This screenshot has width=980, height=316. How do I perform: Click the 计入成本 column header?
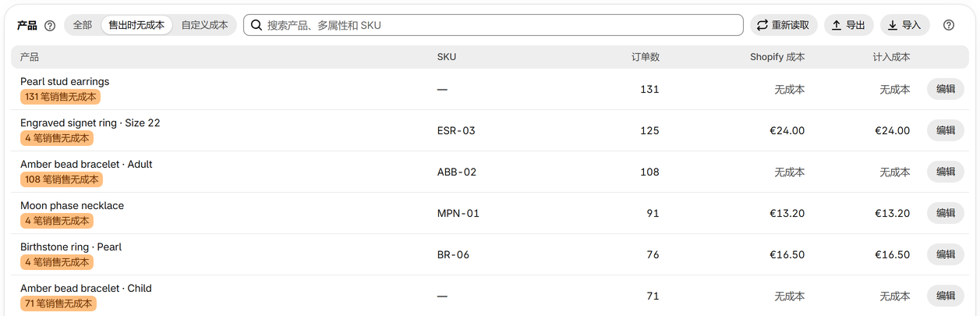coord(891,57)
